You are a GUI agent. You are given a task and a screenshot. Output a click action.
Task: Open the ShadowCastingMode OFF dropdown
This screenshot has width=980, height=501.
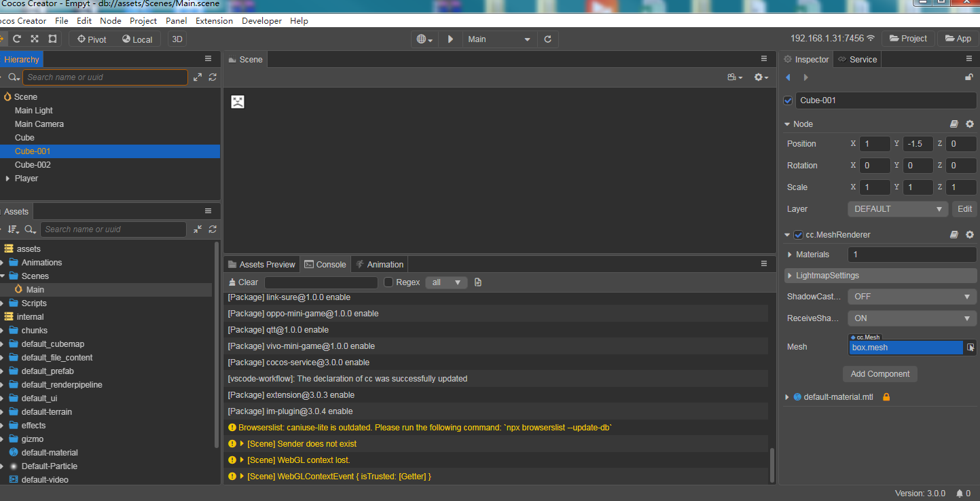coord(913,297)
